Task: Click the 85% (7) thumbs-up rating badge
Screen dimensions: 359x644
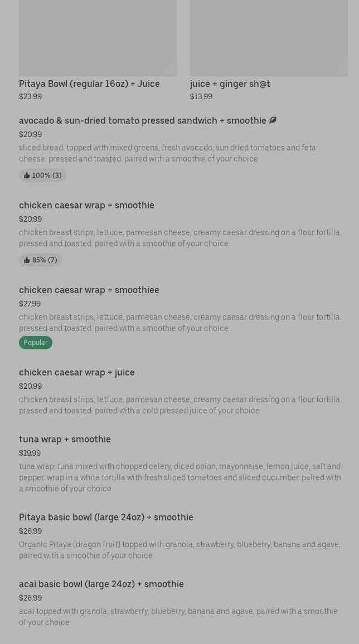Action: [40, 260]
